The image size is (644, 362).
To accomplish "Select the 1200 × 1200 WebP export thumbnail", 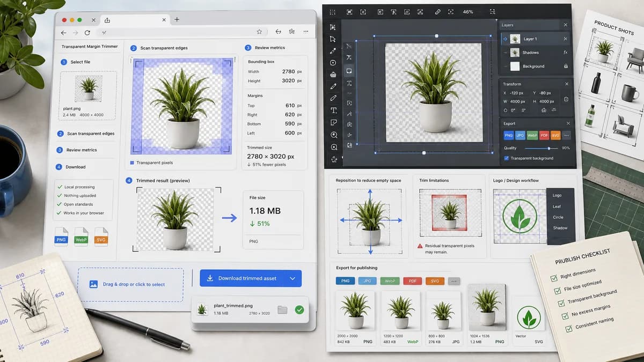I will tap(400, 310).
